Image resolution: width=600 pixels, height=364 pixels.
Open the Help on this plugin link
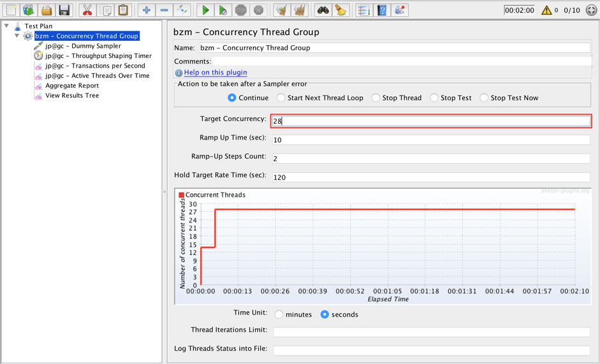click(216, 72)
